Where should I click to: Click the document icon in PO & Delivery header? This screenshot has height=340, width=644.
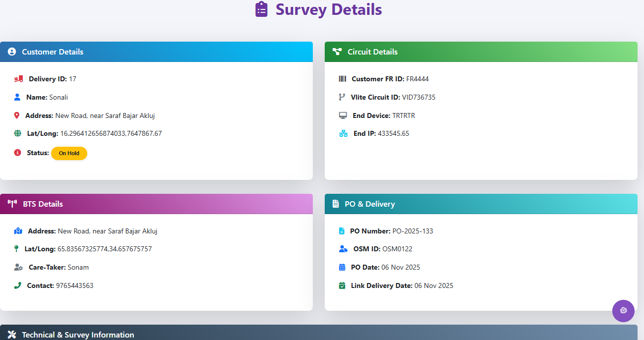[x=336, y=204]
